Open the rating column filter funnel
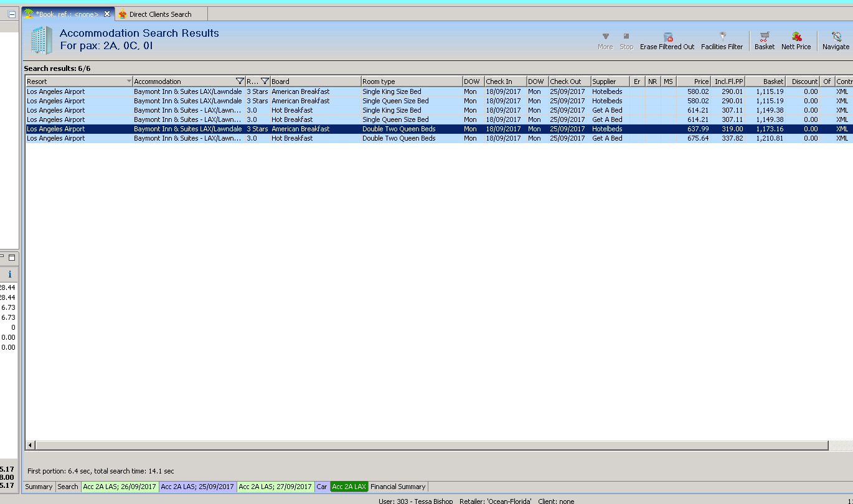The image size is (853, 504). [265, 82]
